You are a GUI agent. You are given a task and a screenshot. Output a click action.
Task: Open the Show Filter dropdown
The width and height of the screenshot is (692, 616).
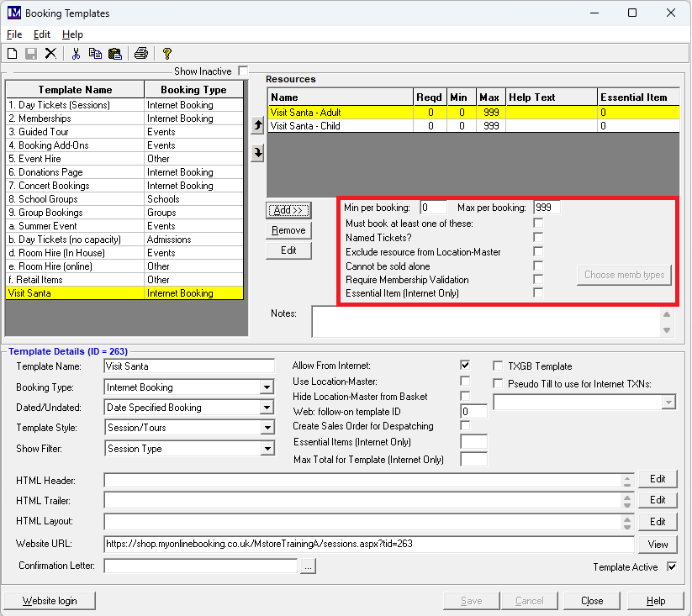point(267,449)
